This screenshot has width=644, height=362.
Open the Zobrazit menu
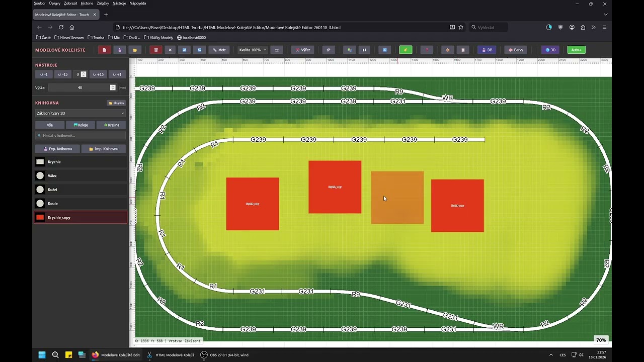coord(70,3)
